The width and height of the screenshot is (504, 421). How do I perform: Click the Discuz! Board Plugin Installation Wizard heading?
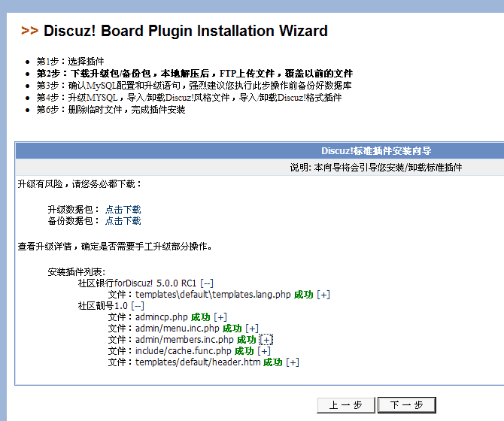186,31
